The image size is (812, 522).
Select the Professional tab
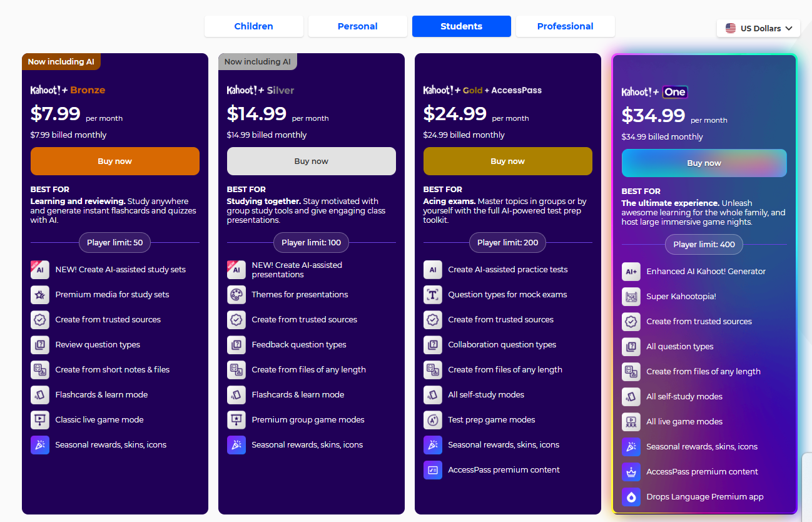566,26
